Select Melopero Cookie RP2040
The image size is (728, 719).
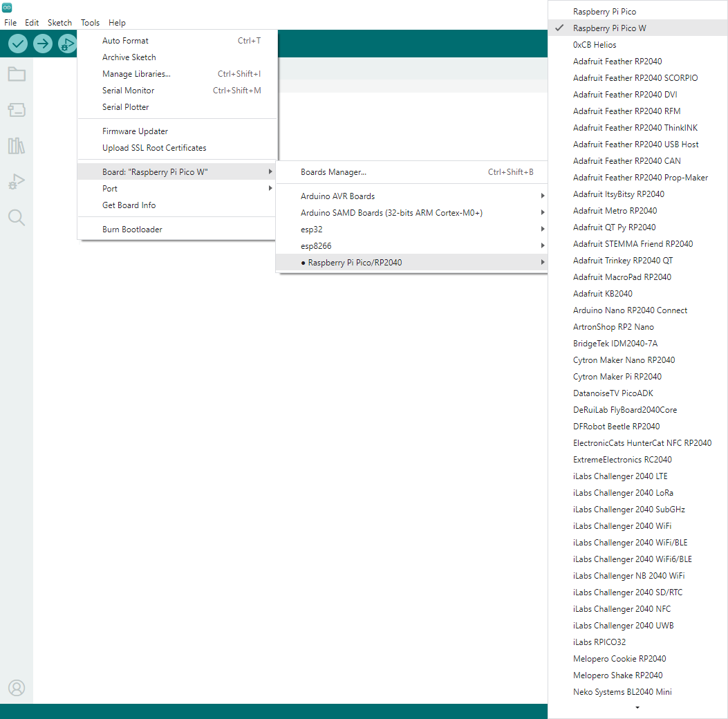pos(638,659)
